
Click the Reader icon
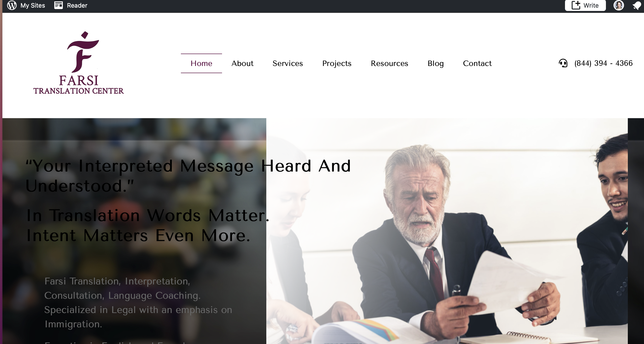click(59, 5)
